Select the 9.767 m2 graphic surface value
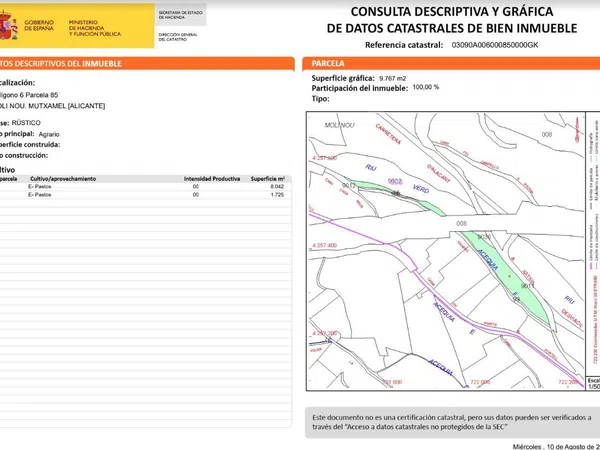Image resolution: width=600 pixels, height=450 pixels. (386, 78)
